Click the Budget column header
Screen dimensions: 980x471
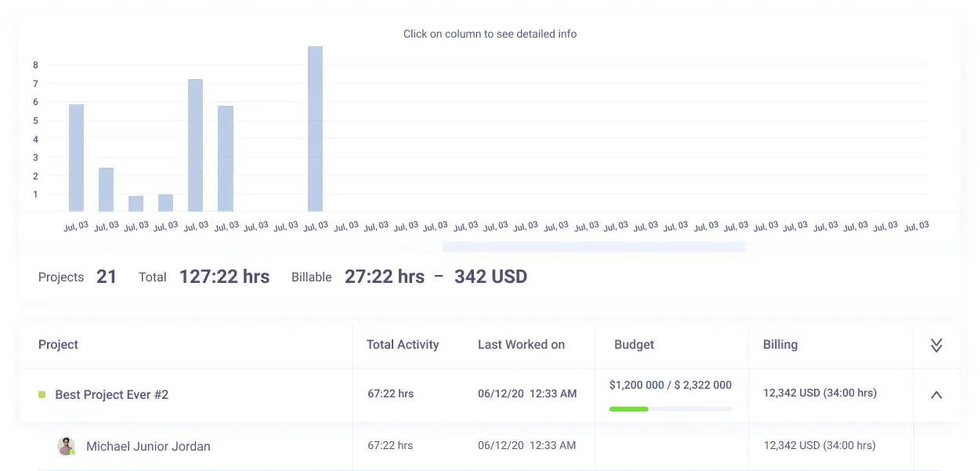(634, 345)
